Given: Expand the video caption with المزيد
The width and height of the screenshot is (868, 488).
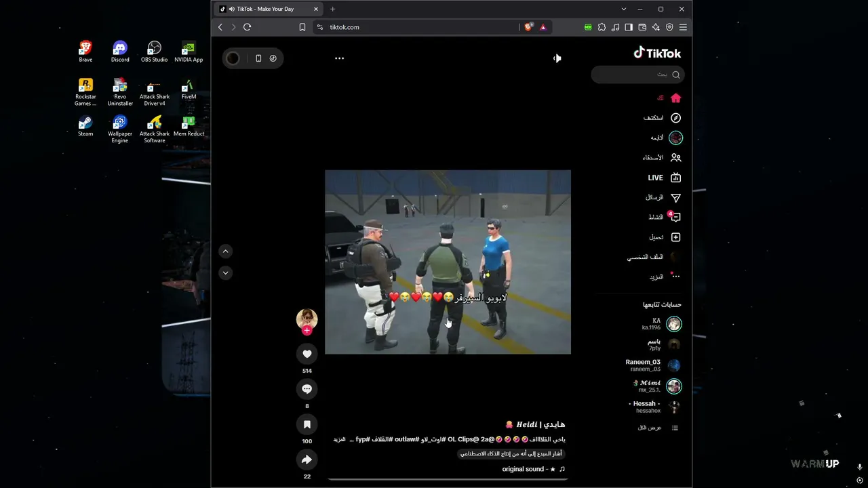Looking at the screenshot, I should [x=339, y=439].
